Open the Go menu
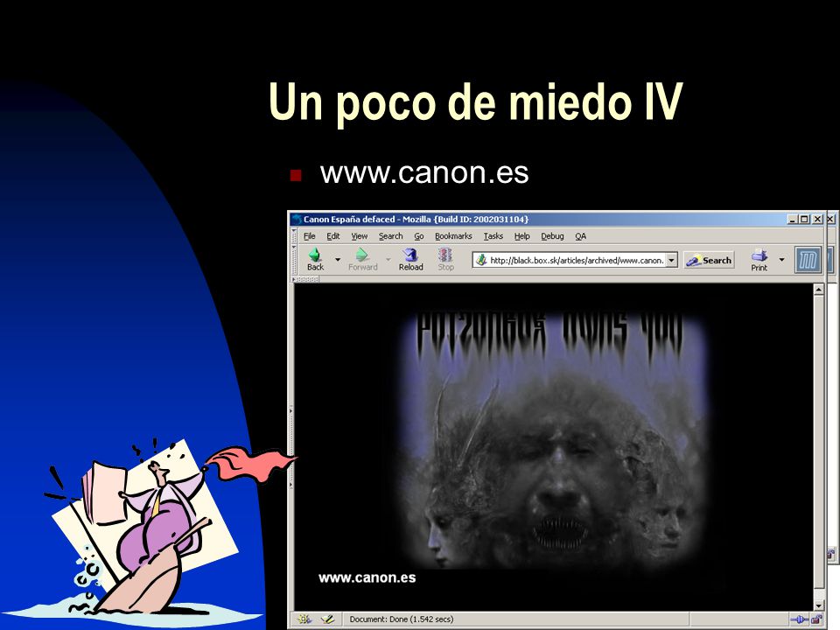This screenshot has width=840, height=630. coord(419,236)
